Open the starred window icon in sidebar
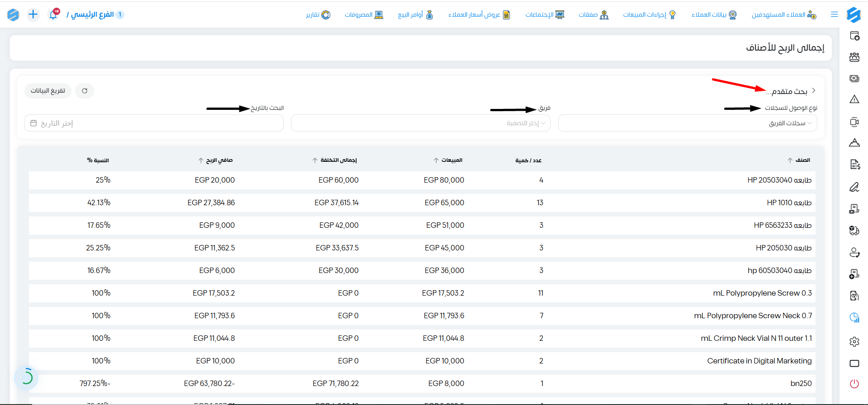Viewport: 868px width, 405px height. pyautogui.click(x=854, y=36)
